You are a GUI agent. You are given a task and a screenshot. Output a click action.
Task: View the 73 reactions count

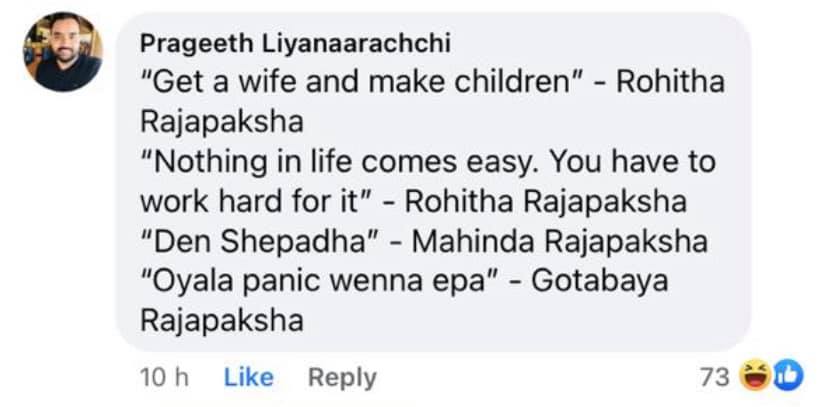pyautogui.click(x=714, y=377)
